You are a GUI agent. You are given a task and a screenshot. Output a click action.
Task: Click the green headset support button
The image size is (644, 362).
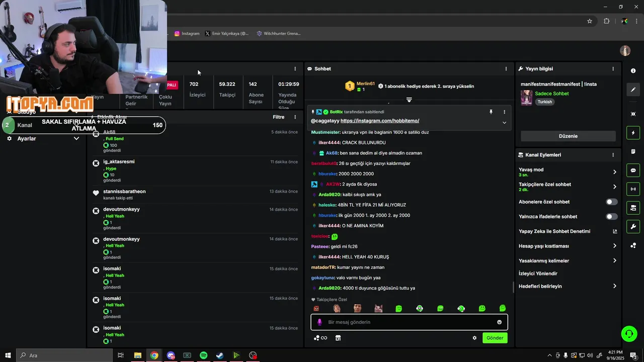[x=628, y=333]
